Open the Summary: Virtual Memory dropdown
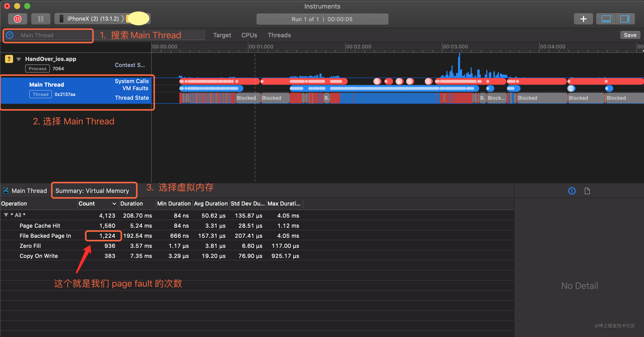The width and height of the screenshot is (644, 337). (92, 191)
